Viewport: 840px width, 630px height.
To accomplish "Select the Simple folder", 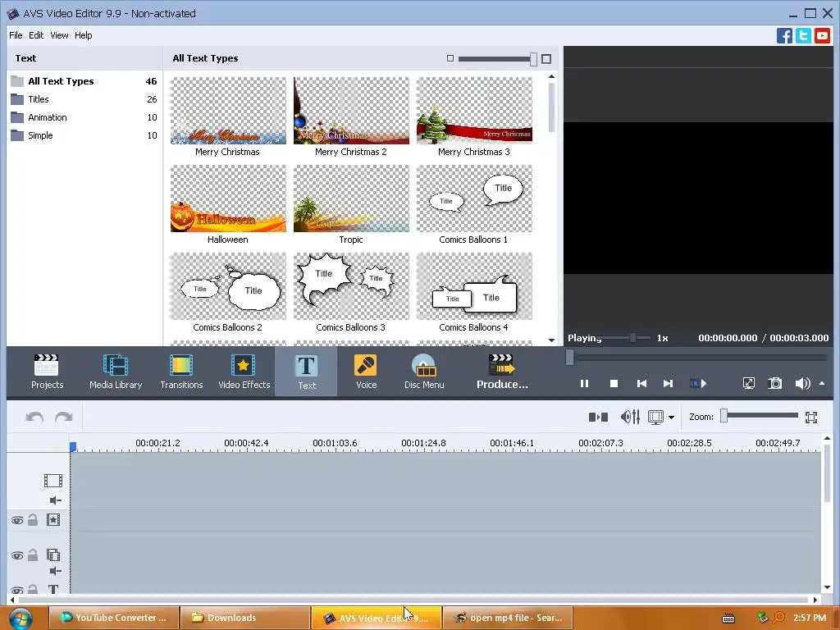I will 84,135.
